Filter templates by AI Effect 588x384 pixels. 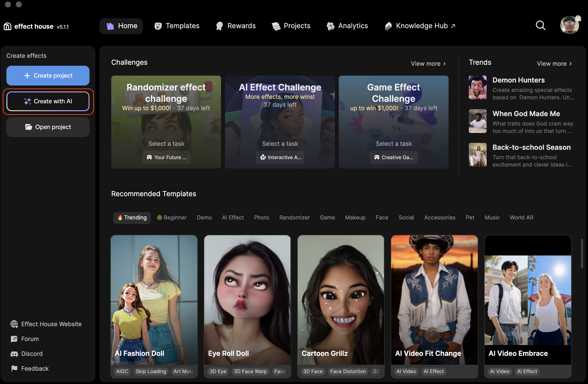pyautogui.click(x=233, y=217)
